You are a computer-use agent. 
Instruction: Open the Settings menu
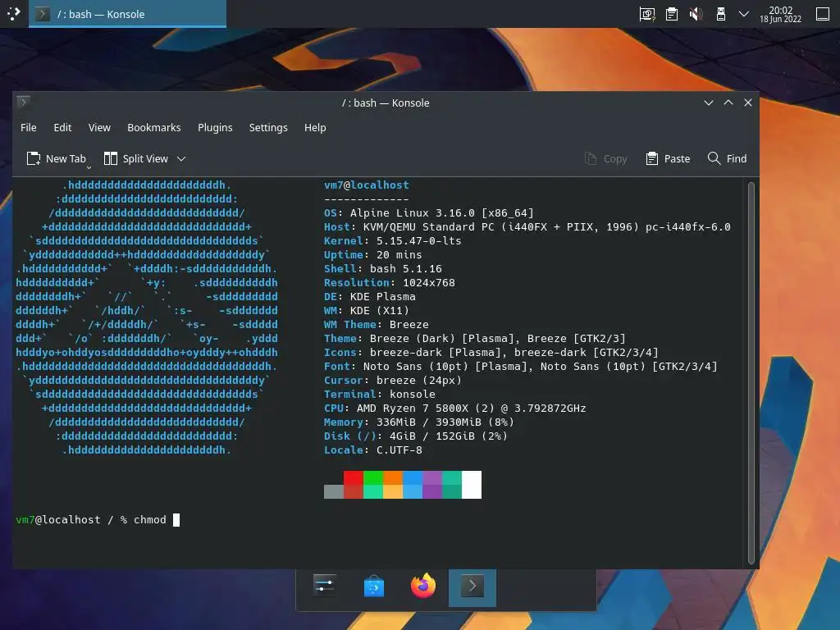268,127
